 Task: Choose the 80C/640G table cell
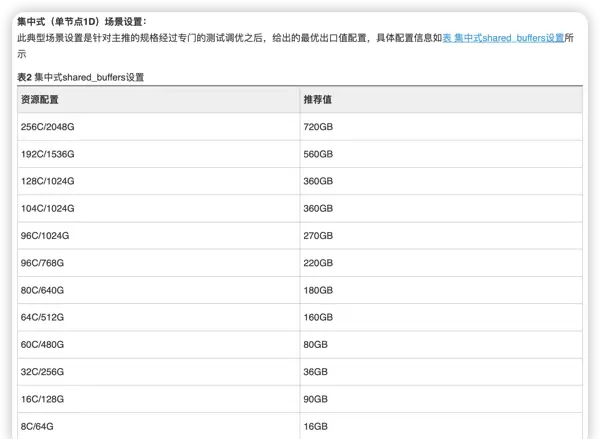(42, 290)
